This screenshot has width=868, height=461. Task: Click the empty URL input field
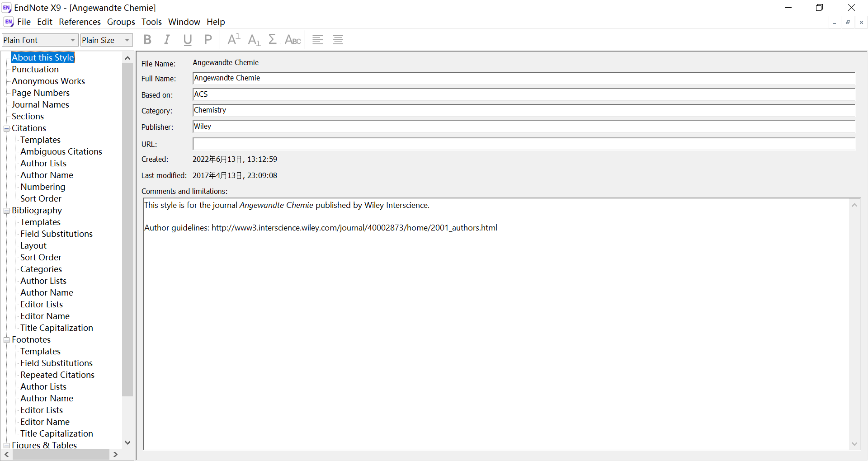524,144
